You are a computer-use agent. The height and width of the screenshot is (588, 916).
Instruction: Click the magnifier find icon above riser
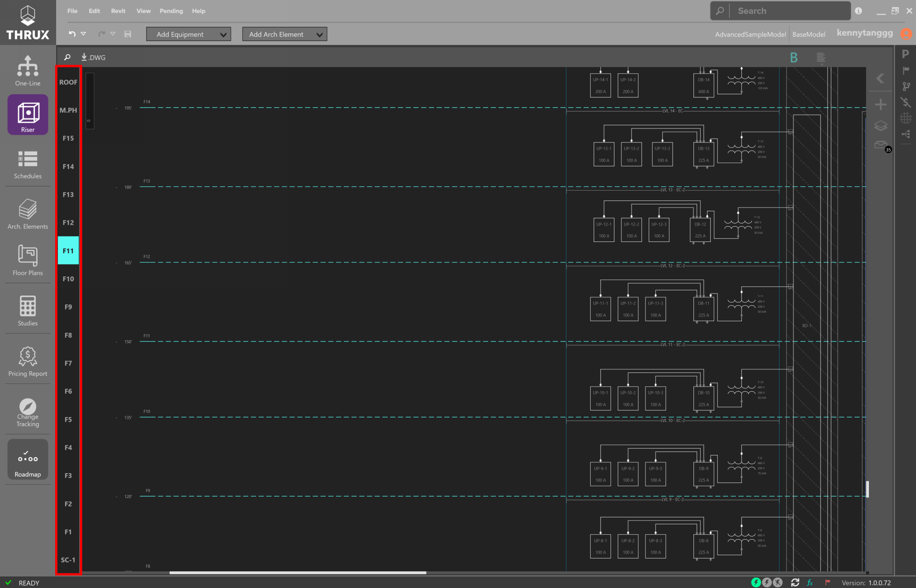(67, 57)
